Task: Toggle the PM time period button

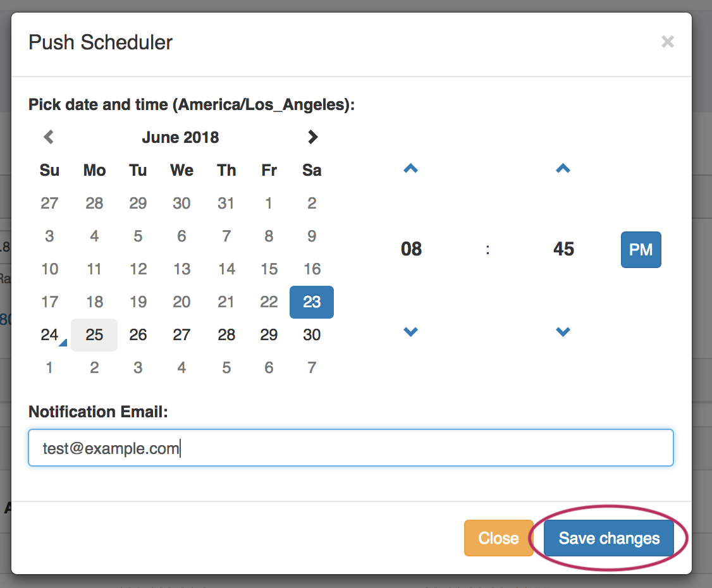Action: 641,250
